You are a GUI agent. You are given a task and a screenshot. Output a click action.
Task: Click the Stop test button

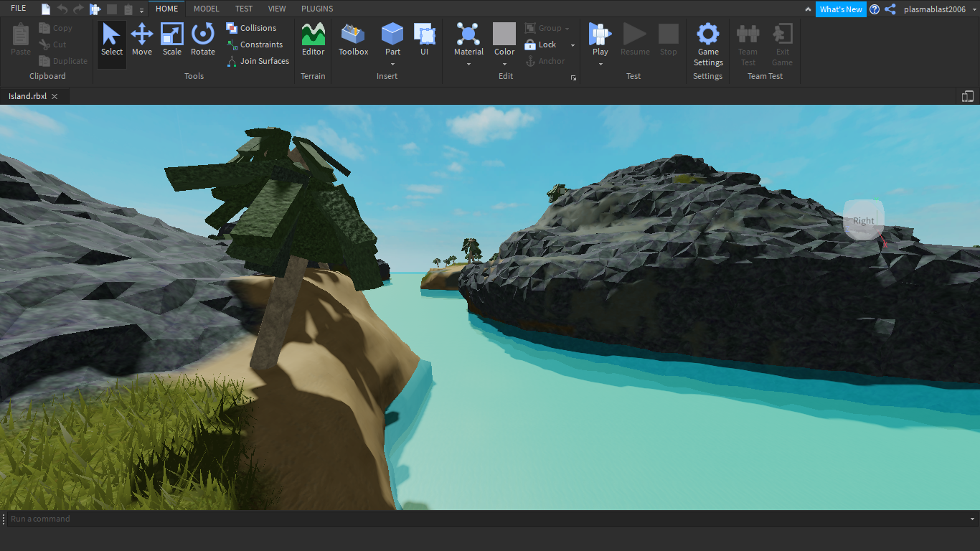coord(669,39)
